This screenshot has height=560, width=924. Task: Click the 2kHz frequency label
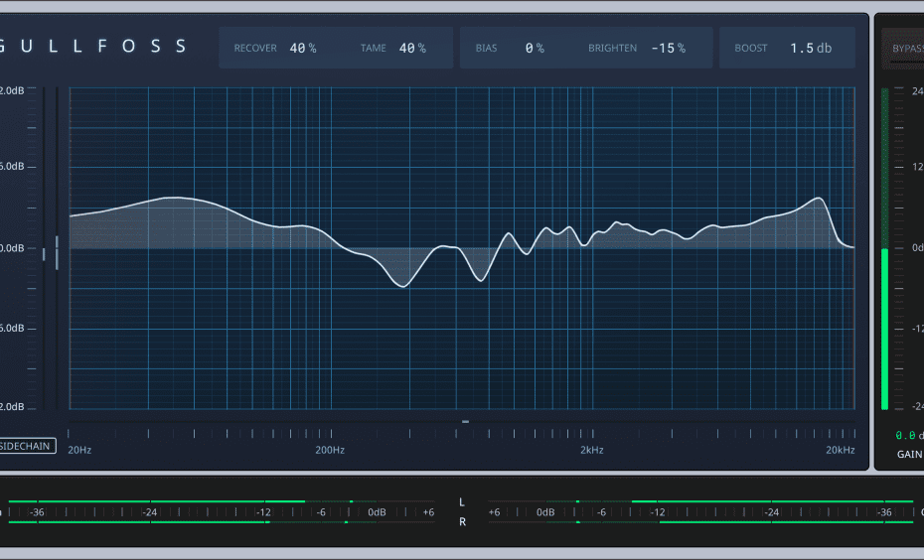pos(591,450)
